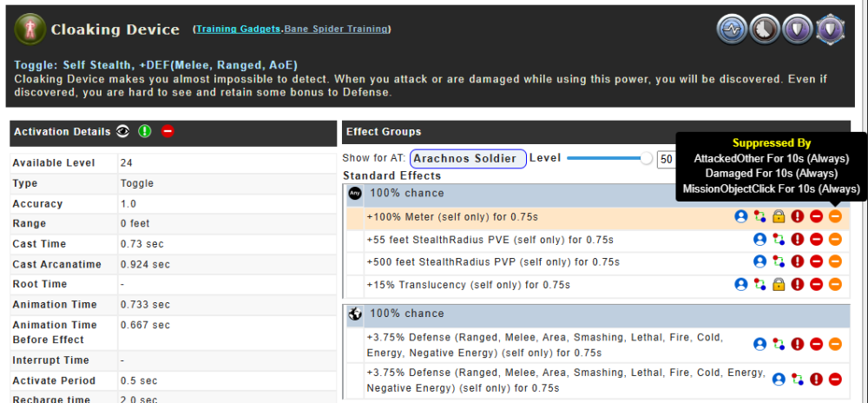Click the green exclamation icon in Activation Details
Screen dimensions: 868x403
pyautogui.click(x=145, y=131)
